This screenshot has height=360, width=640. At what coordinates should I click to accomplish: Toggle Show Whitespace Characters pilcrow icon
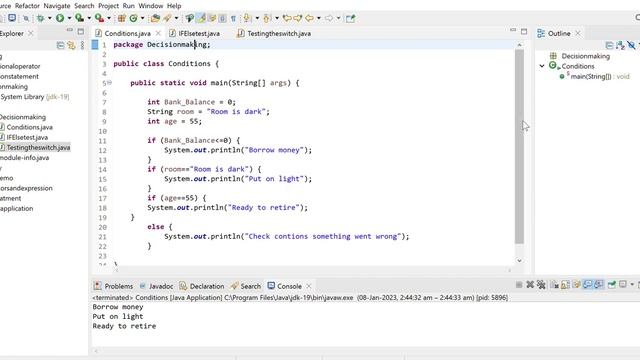pos(233,18)
